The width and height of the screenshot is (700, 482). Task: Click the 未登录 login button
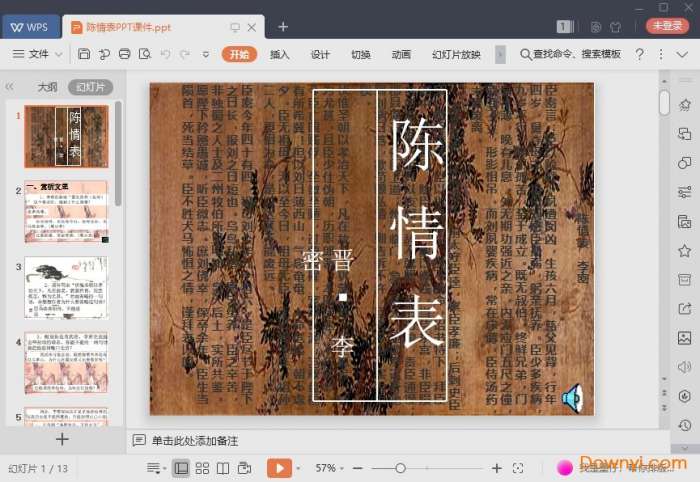click(x=667, y=25)
